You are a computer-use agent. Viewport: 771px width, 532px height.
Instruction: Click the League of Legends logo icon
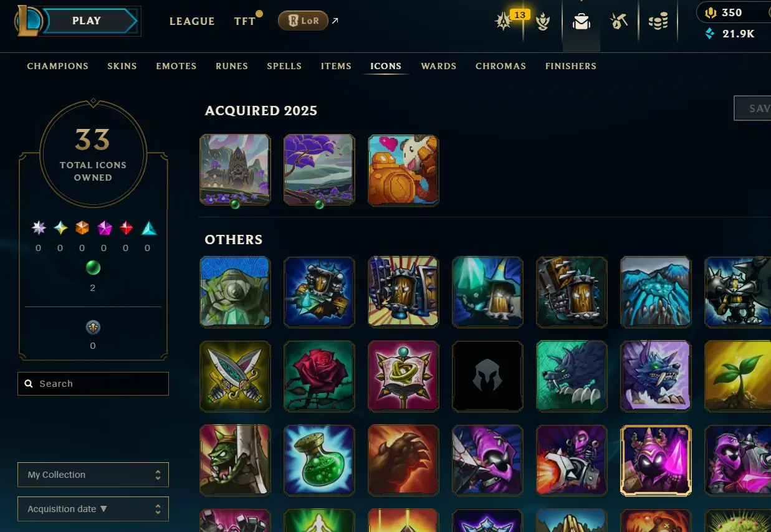(28, 21)
